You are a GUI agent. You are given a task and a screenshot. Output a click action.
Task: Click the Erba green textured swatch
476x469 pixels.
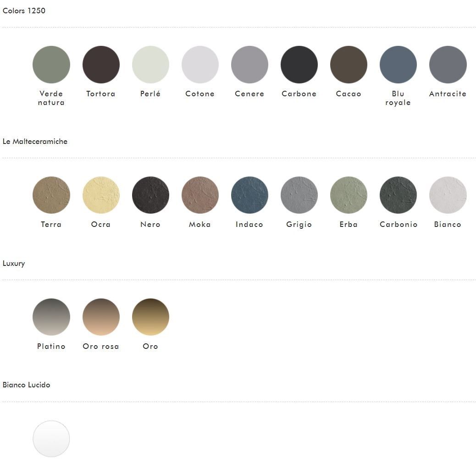349,195
